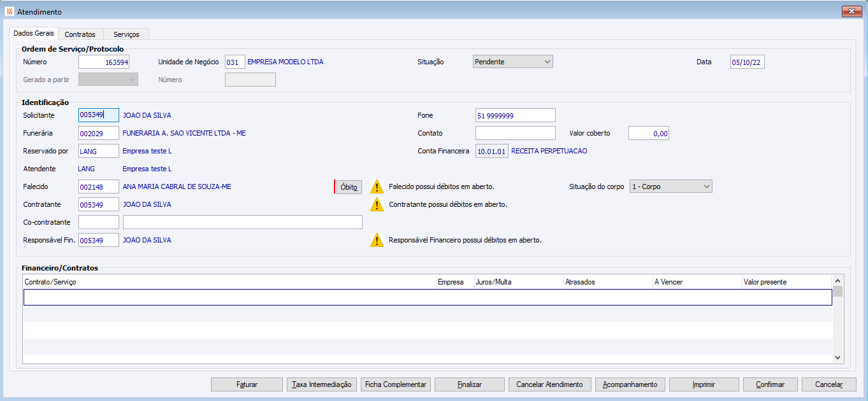The height and width of the screenshot is (401, 868).
Task: Click the Unidade de Negócio code field
Action: (235, 62)
